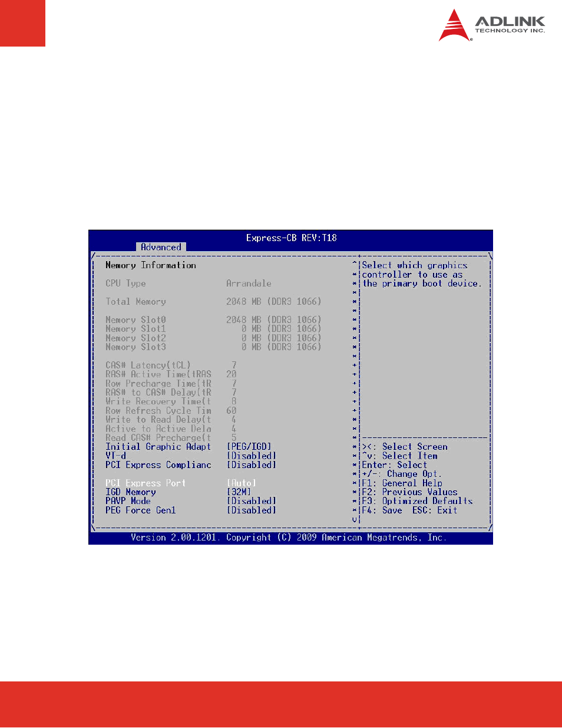Change PAVP Mode [Disabled] value
The height and width of the screenshot is (728, 562).
pos(252,501)
